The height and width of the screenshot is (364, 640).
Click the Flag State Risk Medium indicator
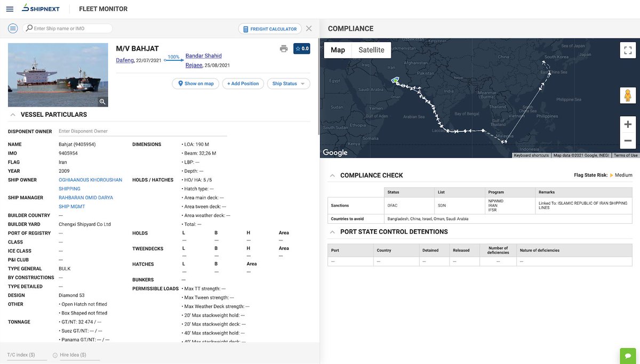(x=603, y=175)
